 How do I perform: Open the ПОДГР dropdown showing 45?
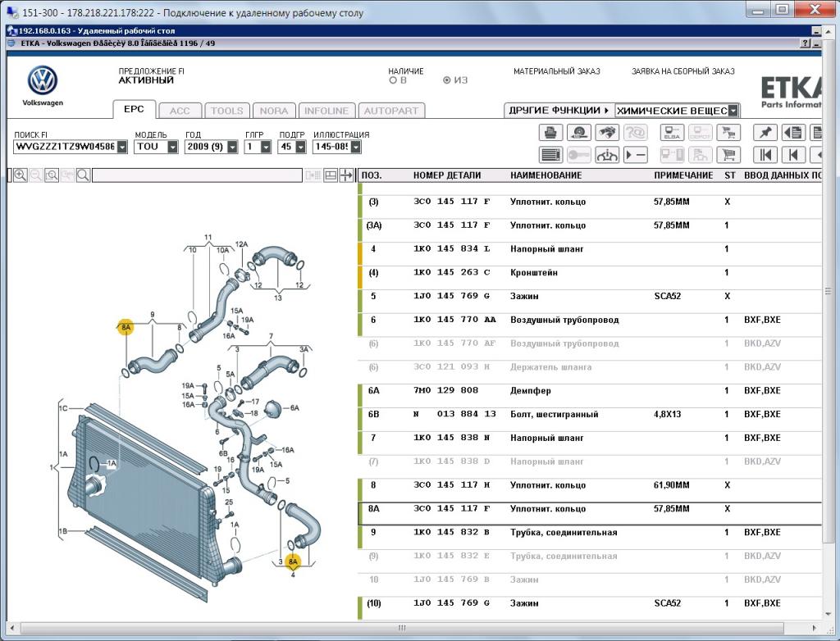click(x=300, y=147)
